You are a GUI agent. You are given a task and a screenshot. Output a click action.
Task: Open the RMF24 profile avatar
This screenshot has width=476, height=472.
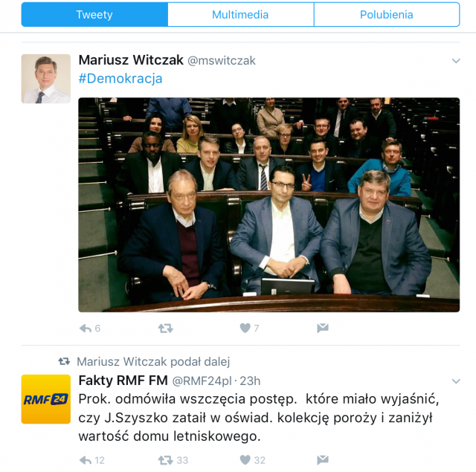pos(46,399)
